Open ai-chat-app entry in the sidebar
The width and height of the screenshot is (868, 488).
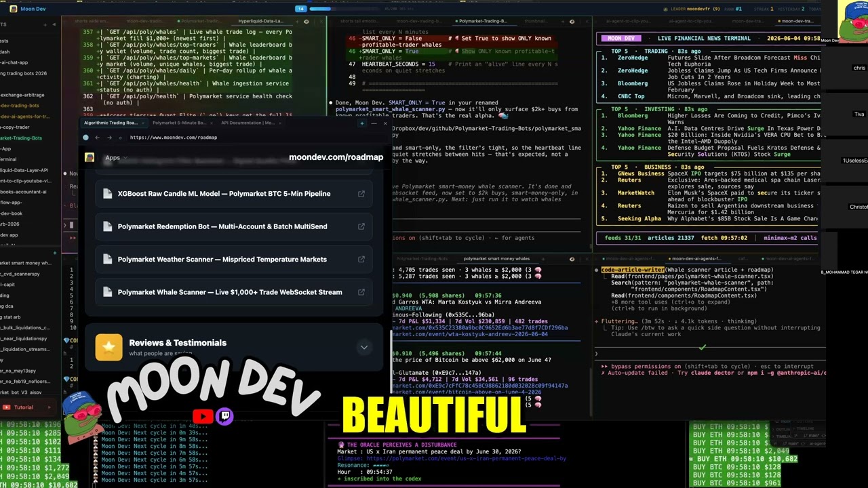pyautogui.click(x=14, y=62)
